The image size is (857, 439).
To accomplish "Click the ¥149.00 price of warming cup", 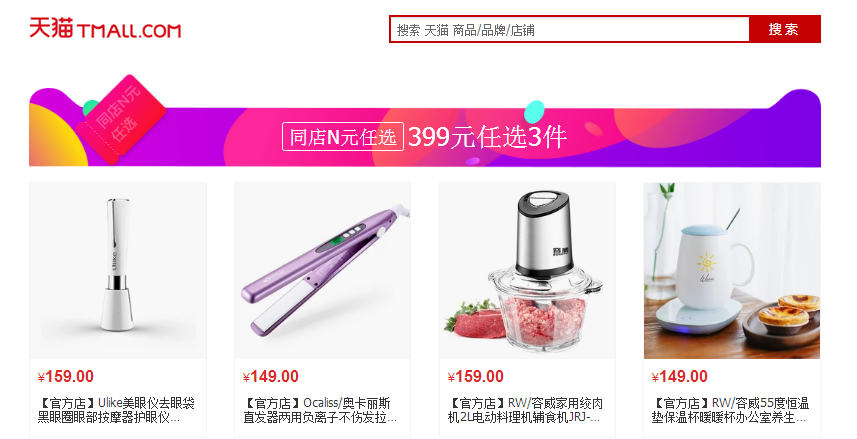I will pyautogui.click(x=679, y=377).
